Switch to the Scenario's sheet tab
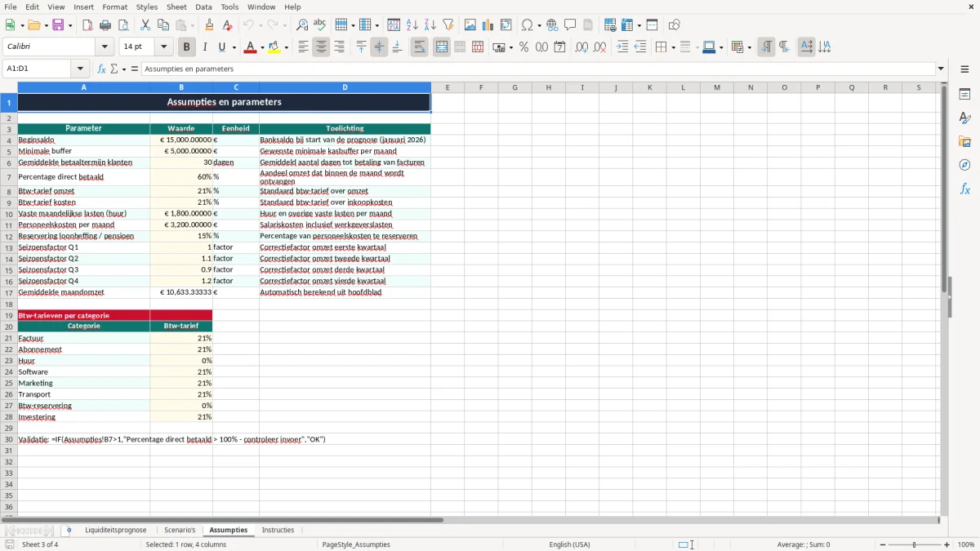Viewport: 980px width, 551px height. point(180,530)
